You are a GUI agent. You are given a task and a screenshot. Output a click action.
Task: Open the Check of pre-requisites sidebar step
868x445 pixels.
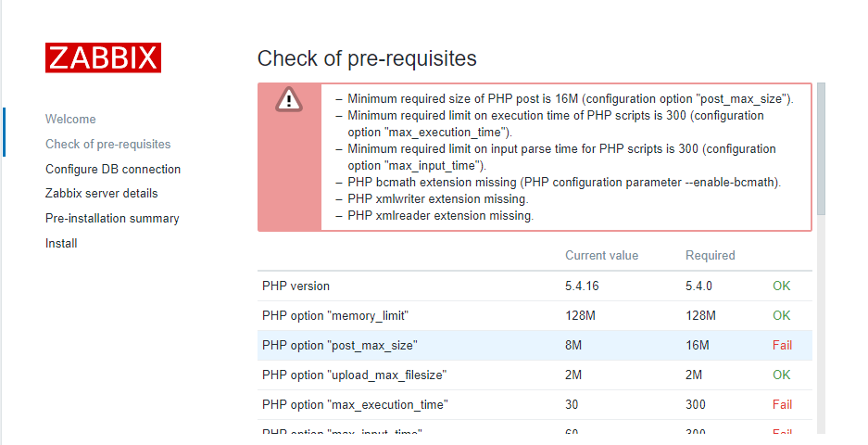[x=107, y=145]
